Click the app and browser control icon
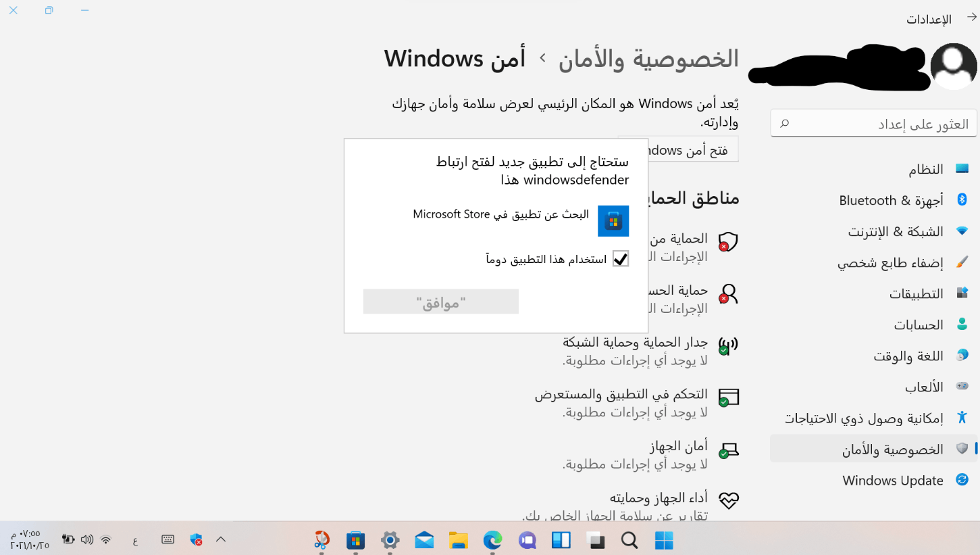This screenshot has width=980, height=555. coord(728,397)
